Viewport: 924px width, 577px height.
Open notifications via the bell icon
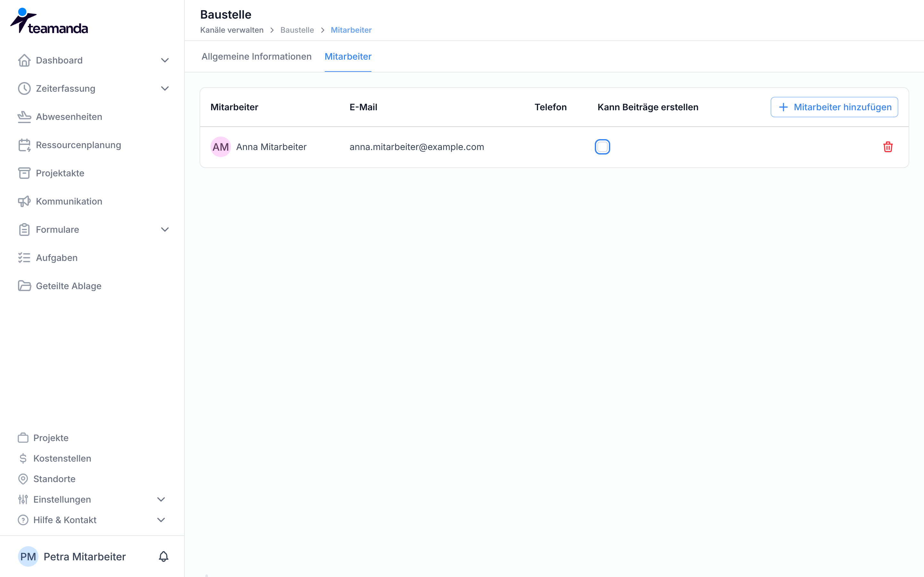point(163,556)
